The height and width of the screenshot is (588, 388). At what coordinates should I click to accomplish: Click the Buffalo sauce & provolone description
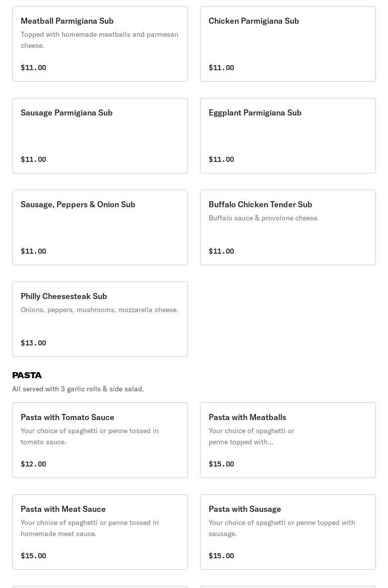click(264, 218)
